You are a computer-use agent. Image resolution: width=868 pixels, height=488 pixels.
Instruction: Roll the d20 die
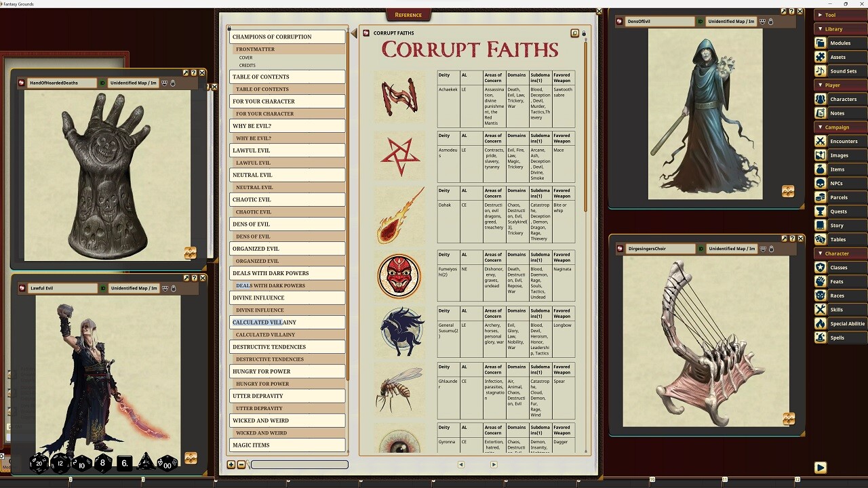point(39,464)
